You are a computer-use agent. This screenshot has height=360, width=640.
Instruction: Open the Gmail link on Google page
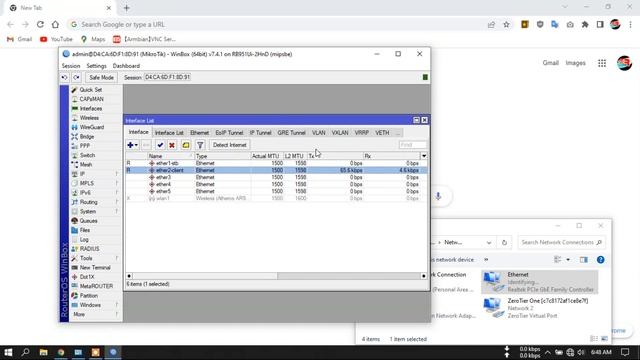tap(550, 63)
